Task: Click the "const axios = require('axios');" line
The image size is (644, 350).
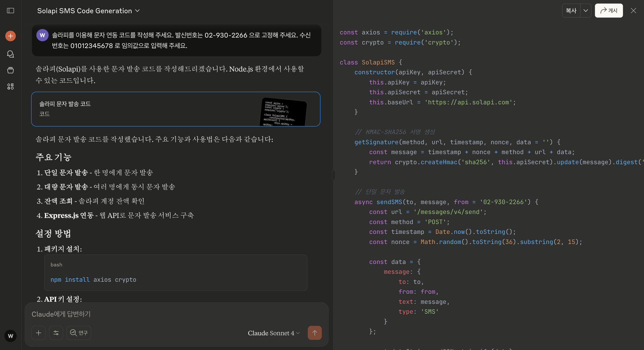Action: (397, 32)
